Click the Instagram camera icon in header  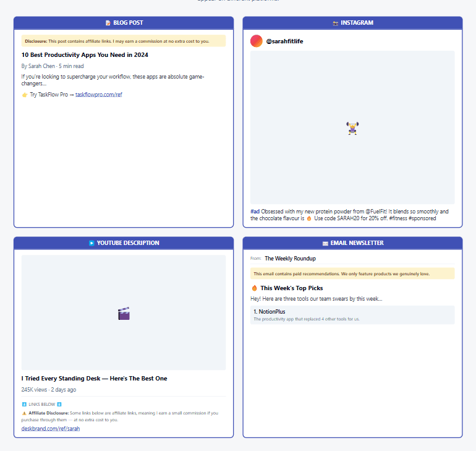pos(335,23)
